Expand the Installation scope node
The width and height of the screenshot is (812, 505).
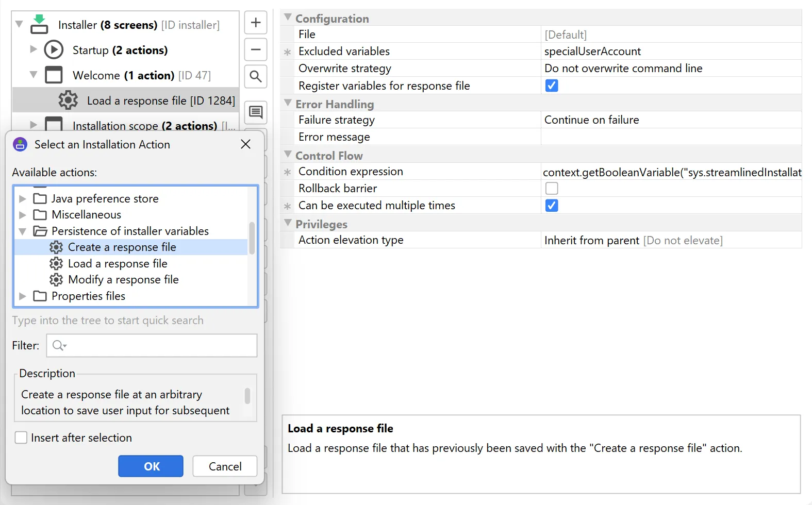click(x=34, y=124)
